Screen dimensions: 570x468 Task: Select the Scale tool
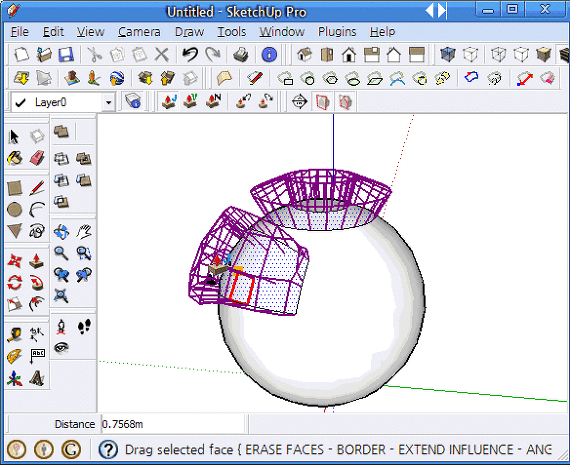(15, 304)
